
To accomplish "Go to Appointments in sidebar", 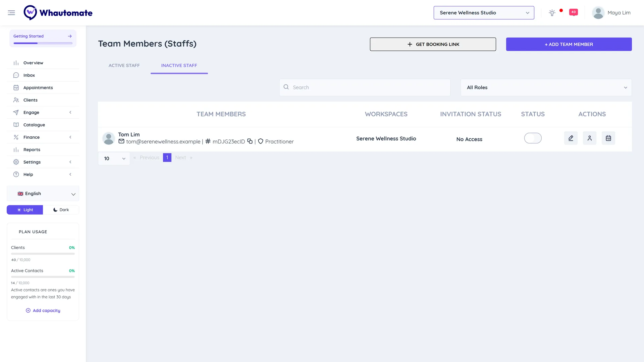I will (43, 87).
